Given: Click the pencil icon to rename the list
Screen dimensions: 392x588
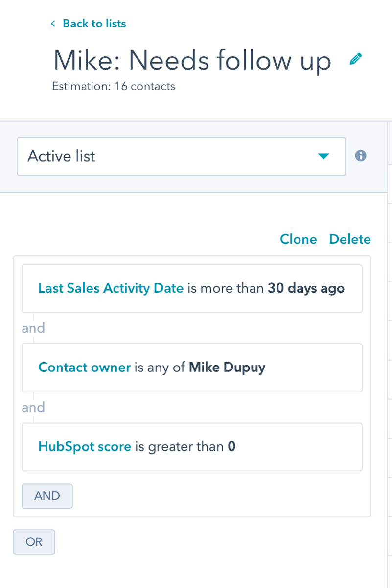Looking at the screenshot, I should (x=355, y=58).
